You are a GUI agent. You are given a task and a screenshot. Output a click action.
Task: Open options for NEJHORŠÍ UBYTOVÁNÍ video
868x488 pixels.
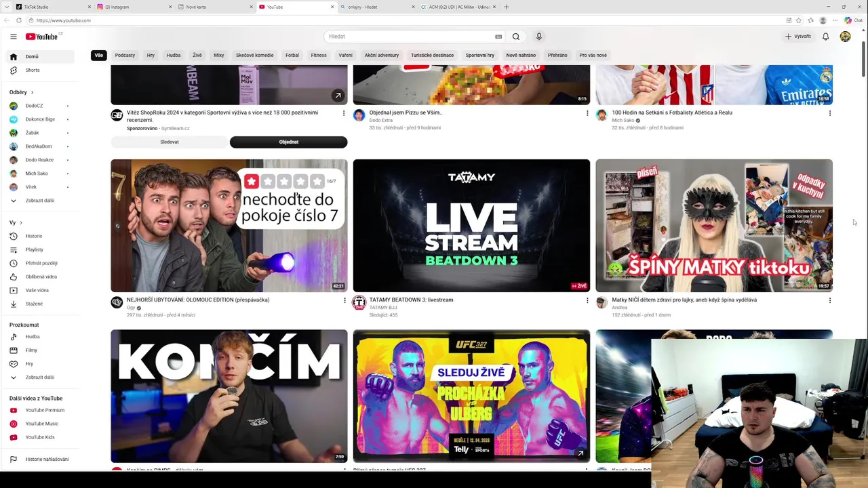click(344, 300)
